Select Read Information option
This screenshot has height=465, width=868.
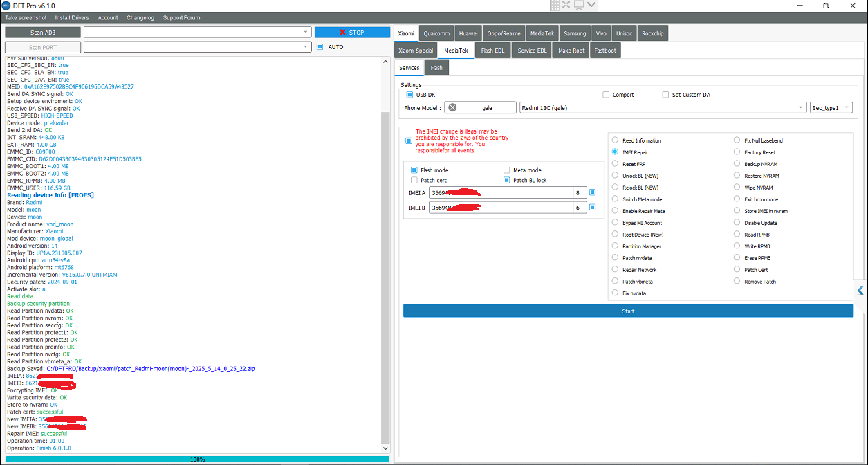pyautogui.click(x=636, y=140)
